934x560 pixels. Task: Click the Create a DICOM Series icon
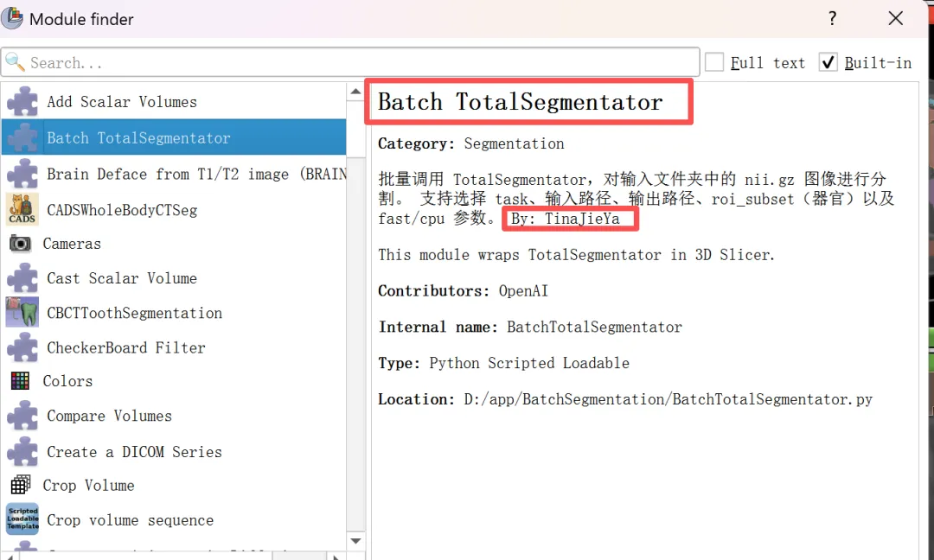(x=22, y=451)
